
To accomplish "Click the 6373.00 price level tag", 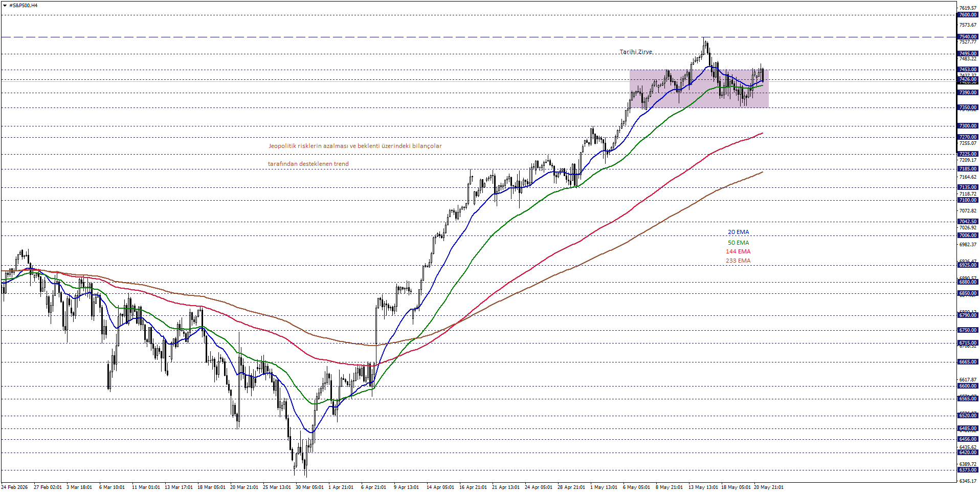I will click(x=968, y=470).
